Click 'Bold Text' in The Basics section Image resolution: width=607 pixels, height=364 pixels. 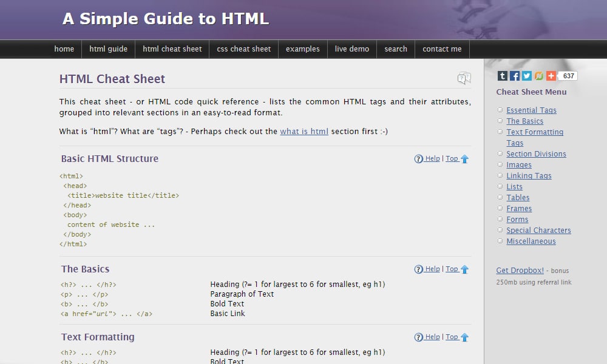227,304
